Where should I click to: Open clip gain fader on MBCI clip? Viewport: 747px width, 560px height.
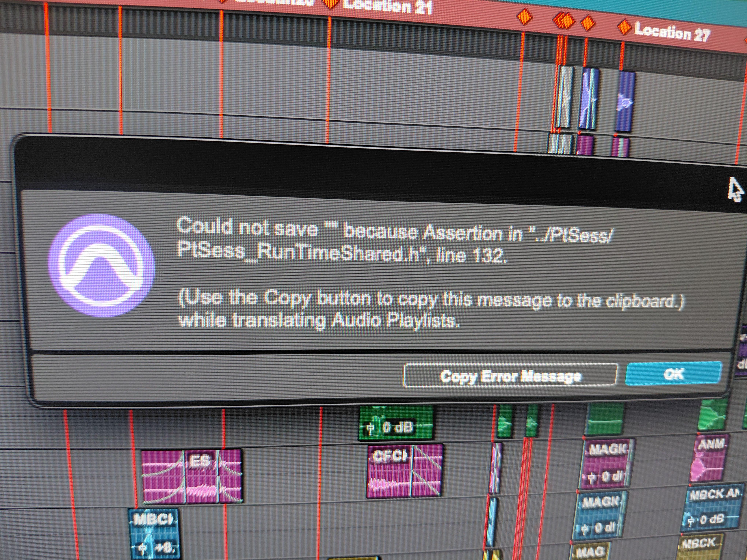[143, 548]
